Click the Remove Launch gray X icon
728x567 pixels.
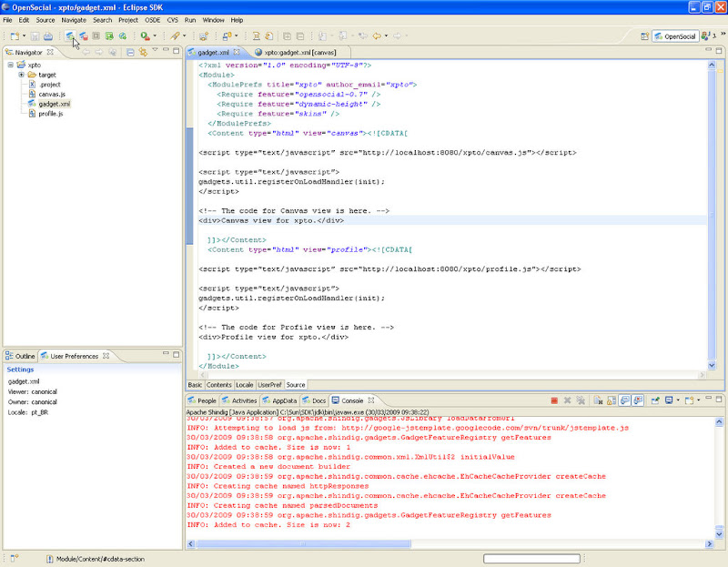(567, 400)
